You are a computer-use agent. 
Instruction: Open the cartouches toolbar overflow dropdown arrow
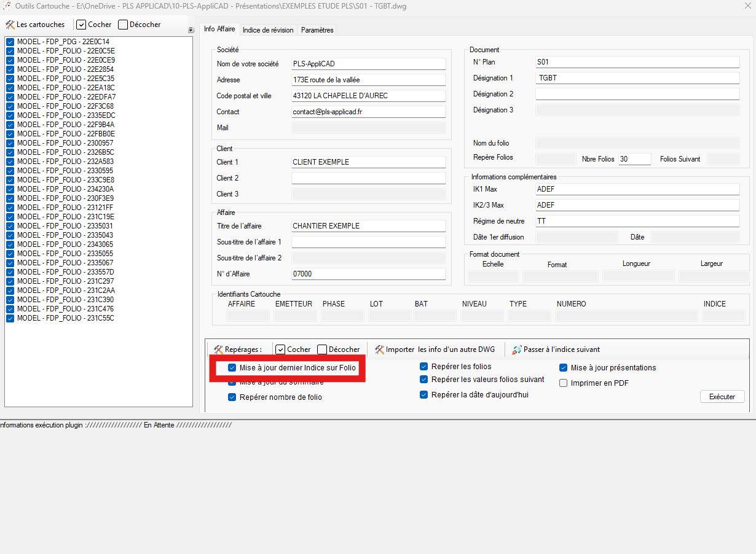(x=191, y=30)
